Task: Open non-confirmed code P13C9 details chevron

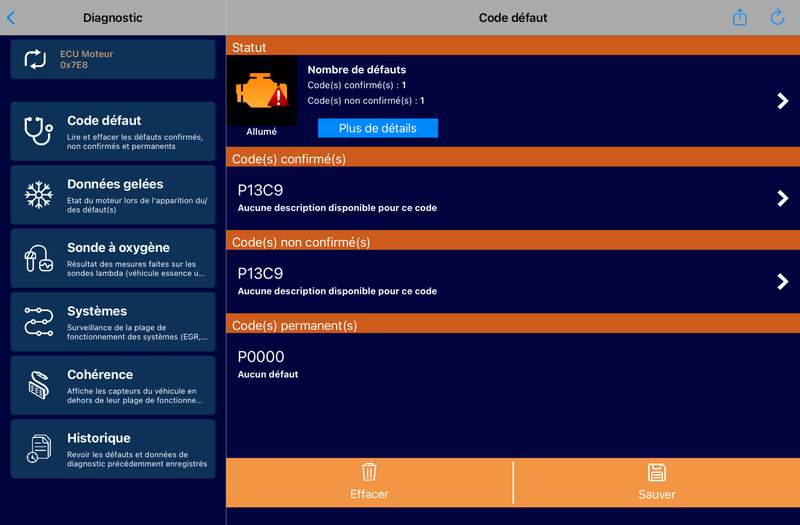Action: 782,281
